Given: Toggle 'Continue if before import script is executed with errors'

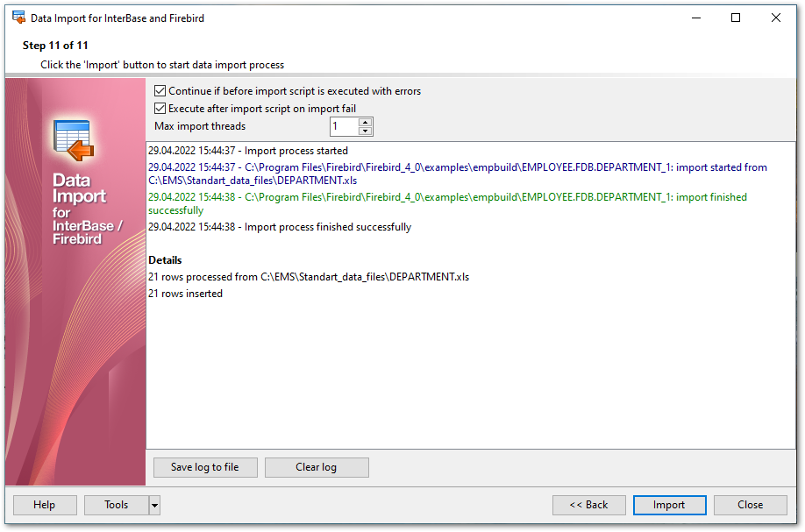Looking at the screenshot, I should click(x=160, y=91).
